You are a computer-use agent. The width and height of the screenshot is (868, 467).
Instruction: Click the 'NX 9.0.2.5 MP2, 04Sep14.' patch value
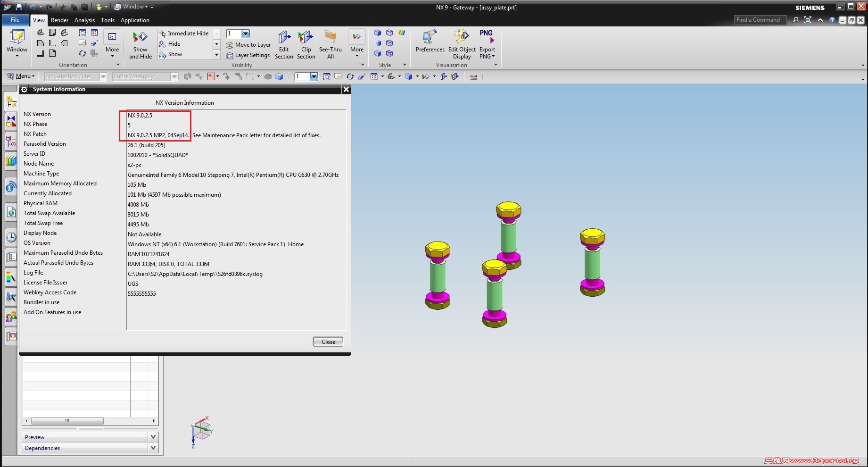click(x=158, y=135)
